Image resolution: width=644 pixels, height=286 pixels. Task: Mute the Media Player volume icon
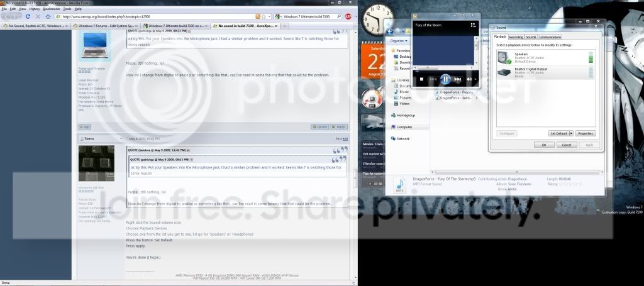pos(469,79)
